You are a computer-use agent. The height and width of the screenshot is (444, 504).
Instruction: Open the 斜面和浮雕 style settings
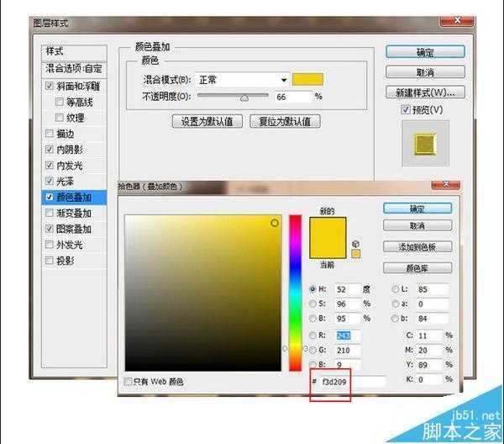(78, 86)
